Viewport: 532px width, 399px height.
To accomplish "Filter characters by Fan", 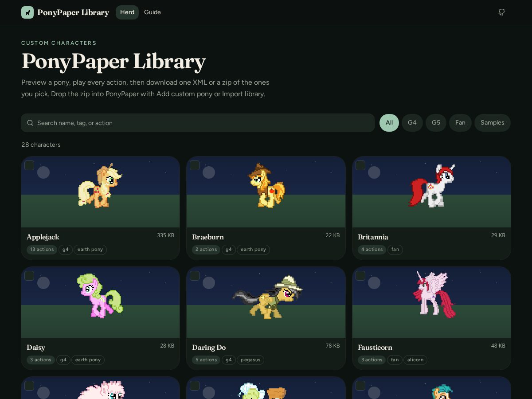I will click(460, 123).
